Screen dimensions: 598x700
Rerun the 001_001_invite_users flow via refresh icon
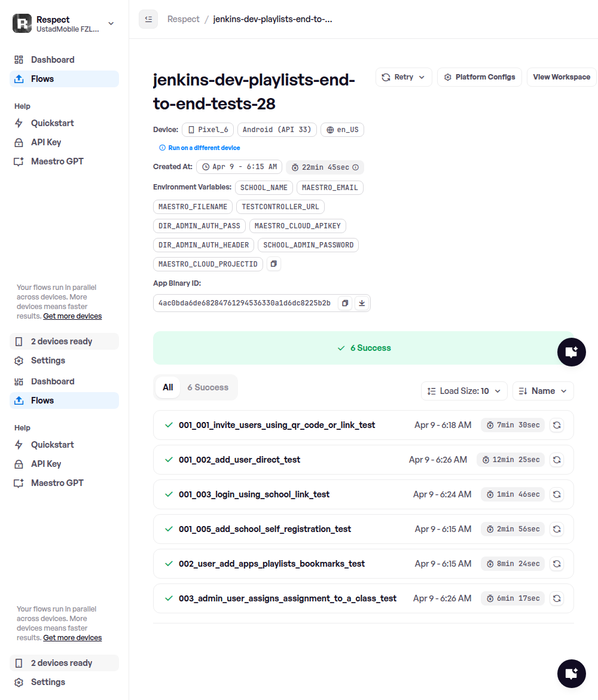pyautogui.click(x=556, y=425)
